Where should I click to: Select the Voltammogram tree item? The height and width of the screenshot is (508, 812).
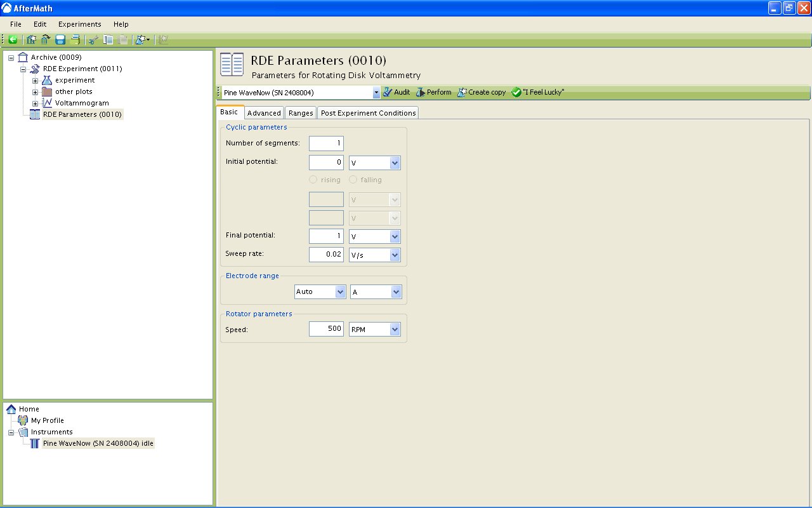click(x=82, y=103)
